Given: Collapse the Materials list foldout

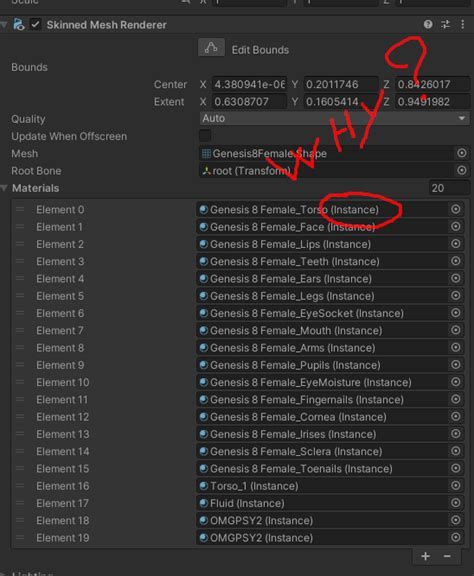Looking at the screenshot, I should point(4,188).
